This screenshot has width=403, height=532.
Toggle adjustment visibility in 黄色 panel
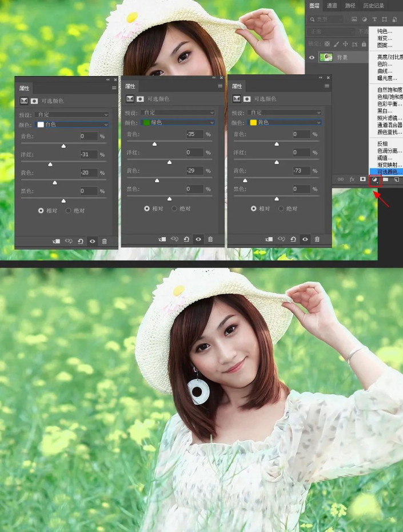(305, 239)
